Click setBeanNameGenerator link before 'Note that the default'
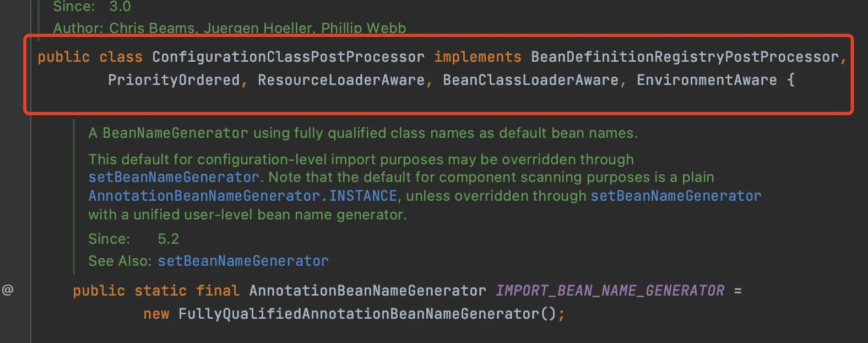Viewport: 868px width, 343px height. click(173, 177)
